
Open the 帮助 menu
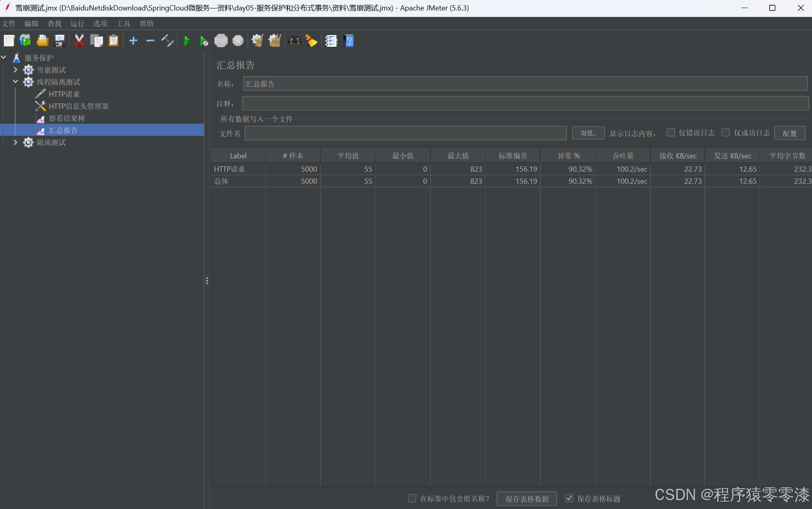click(x=146, y=23)
